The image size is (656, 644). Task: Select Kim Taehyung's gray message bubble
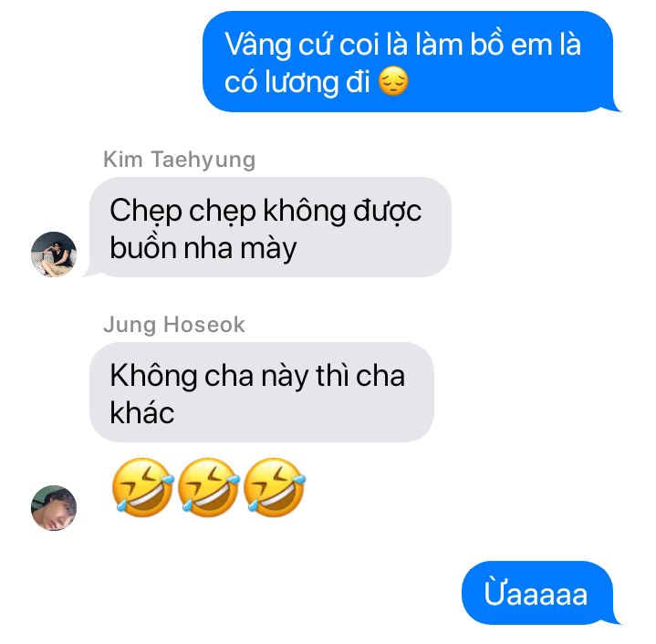267,227
